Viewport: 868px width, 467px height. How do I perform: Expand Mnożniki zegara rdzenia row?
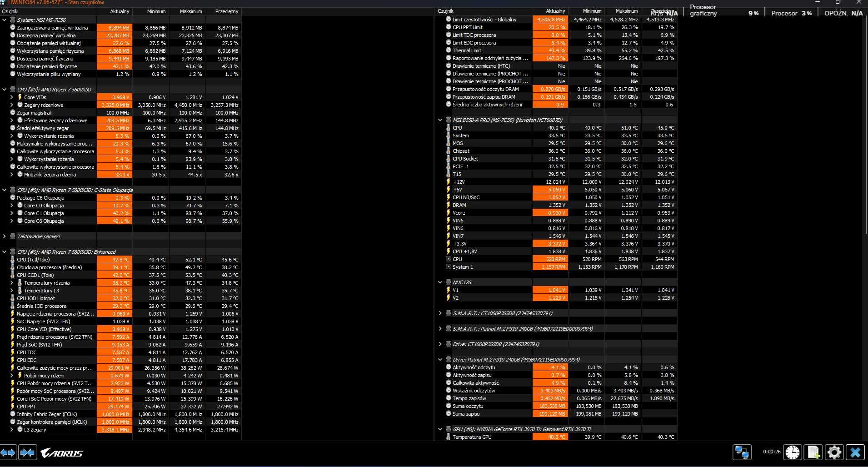12,175
